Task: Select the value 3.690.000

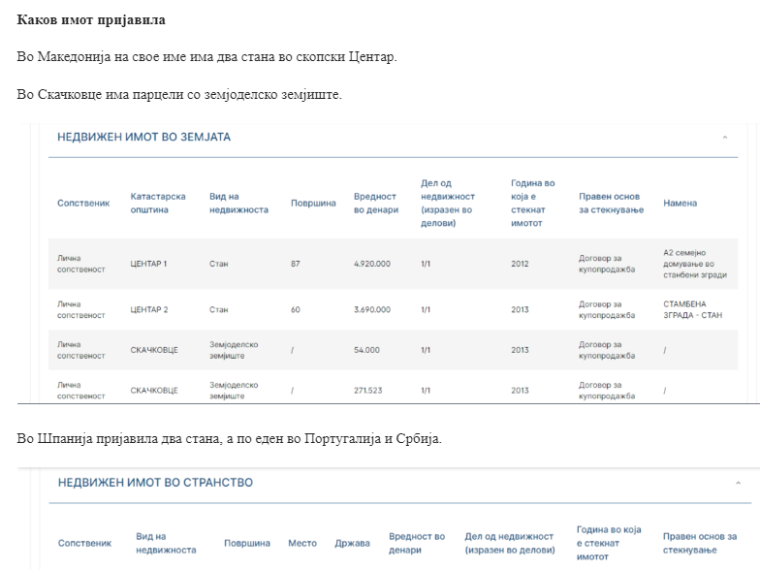Action: point(372,309)
